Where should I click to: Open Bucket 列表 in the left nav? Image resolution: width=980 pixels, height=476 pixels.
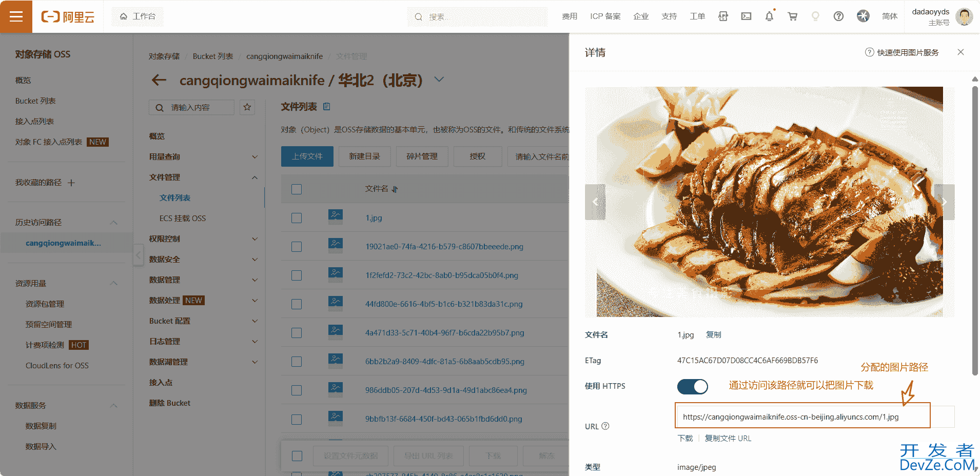pos(35,101)
